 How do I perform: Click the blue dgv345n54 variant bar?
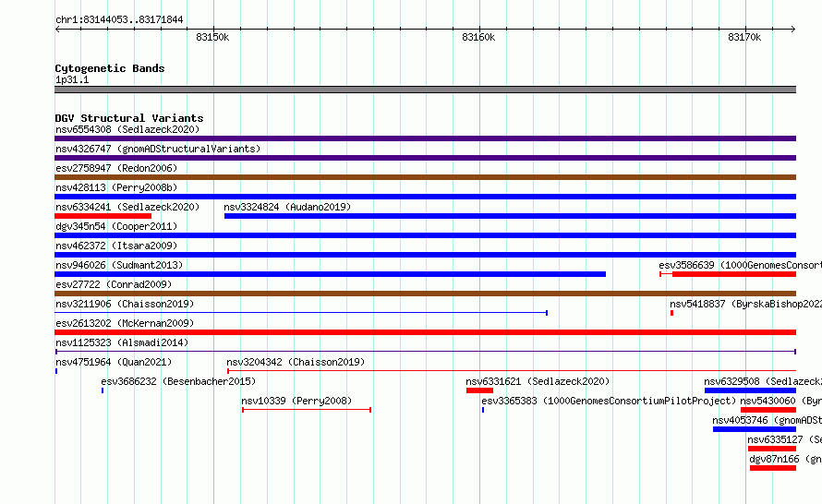pos(425,235)
